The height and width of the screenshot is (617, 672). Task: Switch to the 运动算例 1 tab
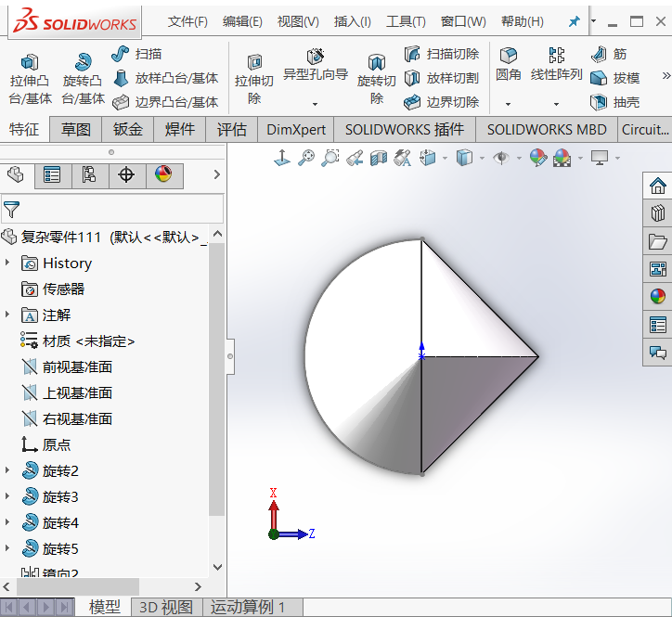pyautogui.click(x=248, y=607)
